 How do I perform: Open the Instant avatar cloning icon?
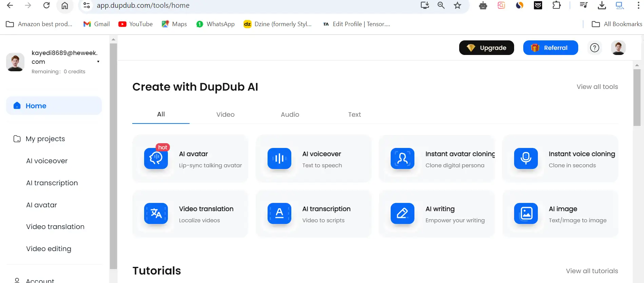402,158
